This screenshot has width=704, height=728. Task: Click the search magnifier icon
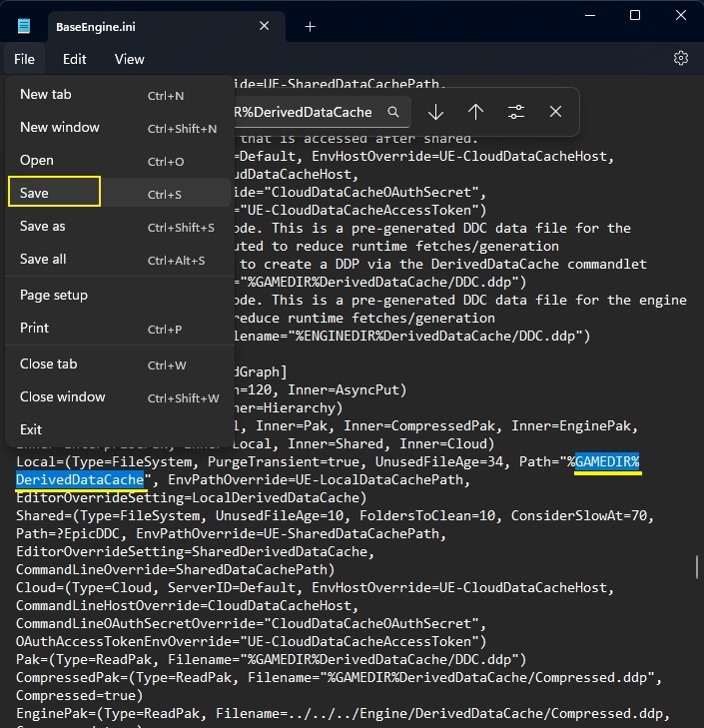pyautogui.click(x=393, y=112)
